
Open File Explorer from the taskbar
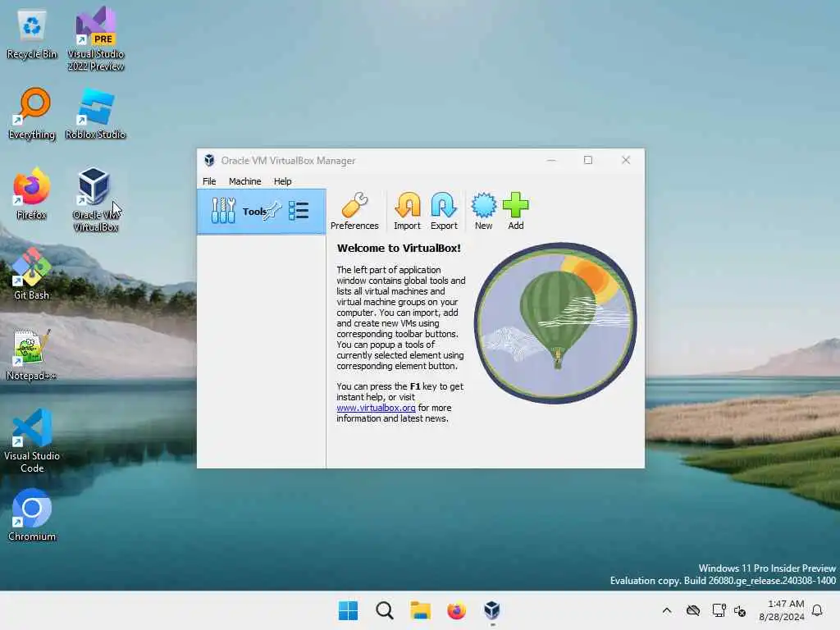coord(421,610)
